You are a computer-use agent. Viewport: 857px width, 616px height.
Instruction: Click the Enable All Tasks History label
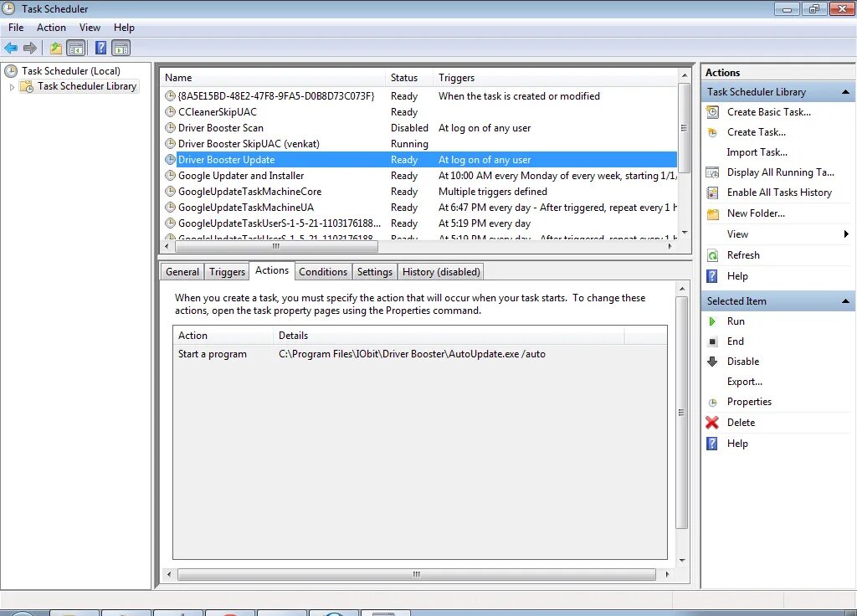pyautogui.click(x=779, y=192)
